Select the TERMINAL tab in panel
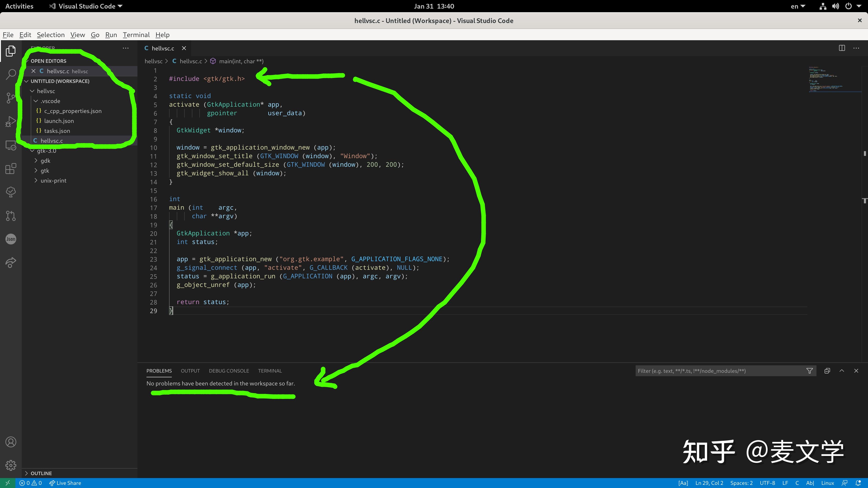This screenshot has width=868, height=488. pos(269,371)
